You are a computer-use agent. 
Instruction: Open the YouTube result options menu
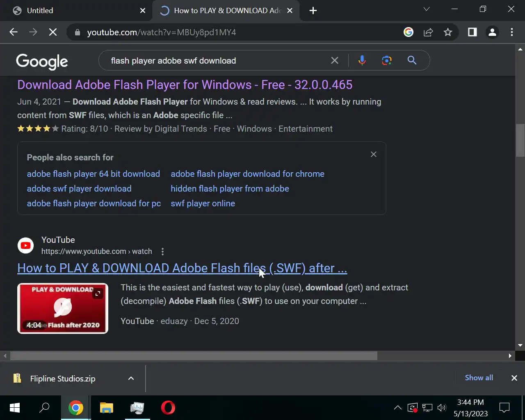tap(163, 251)
